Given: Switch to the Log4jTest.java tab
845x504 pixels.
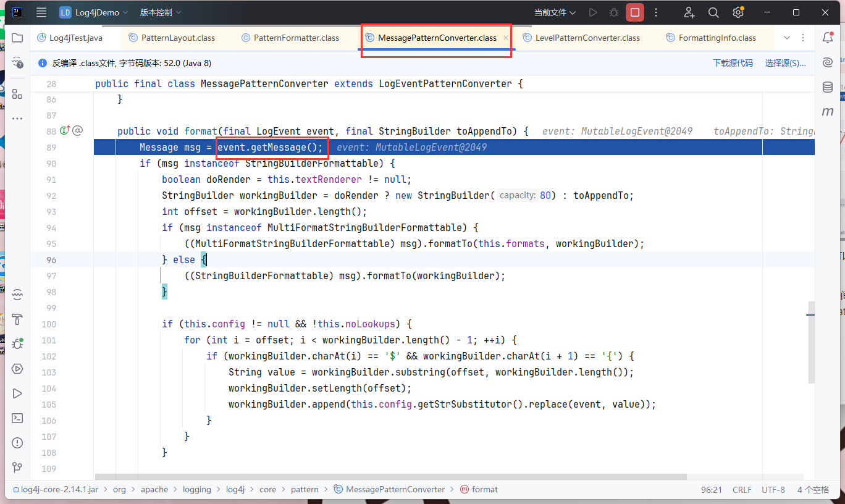Looking at the screenshot, I should tap(75, 38).
